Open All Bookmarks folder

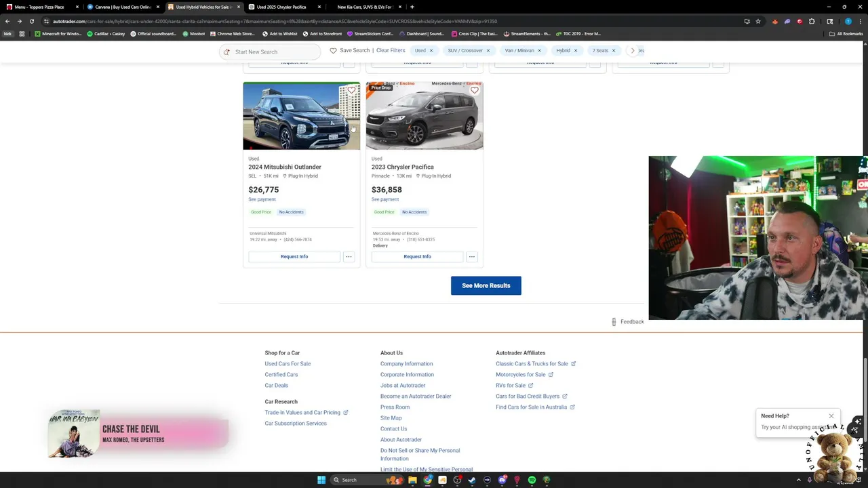tap(846, 33)
